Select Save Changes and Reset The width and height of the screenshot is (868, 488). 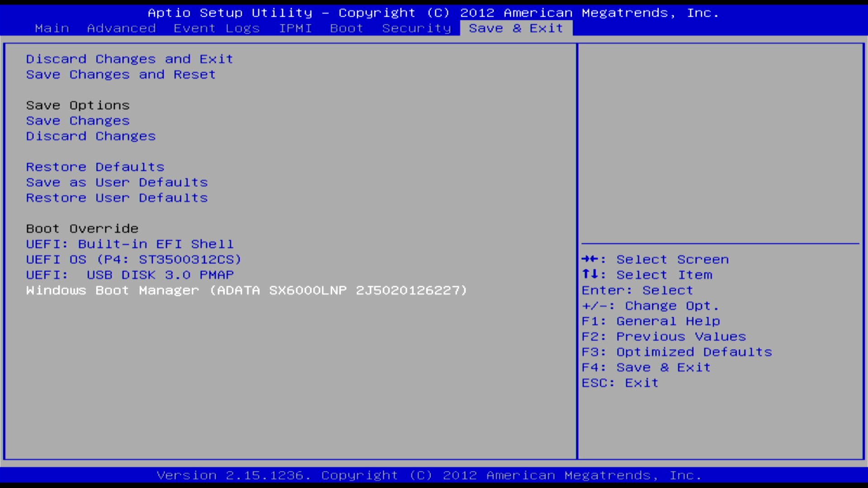click(x=121, y=75)
